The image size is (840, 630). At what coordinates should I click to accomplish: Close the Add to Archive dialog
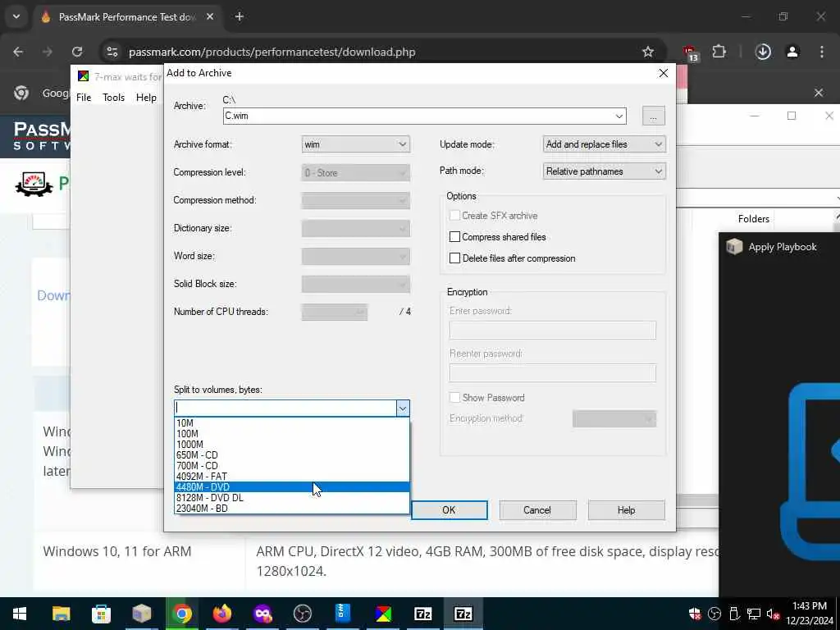(663, 73)
